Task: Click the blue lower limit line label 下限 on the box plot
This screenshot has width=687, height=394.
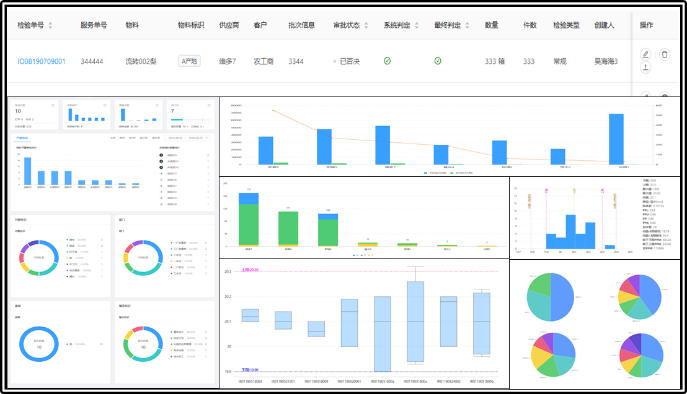Action: 250,370
